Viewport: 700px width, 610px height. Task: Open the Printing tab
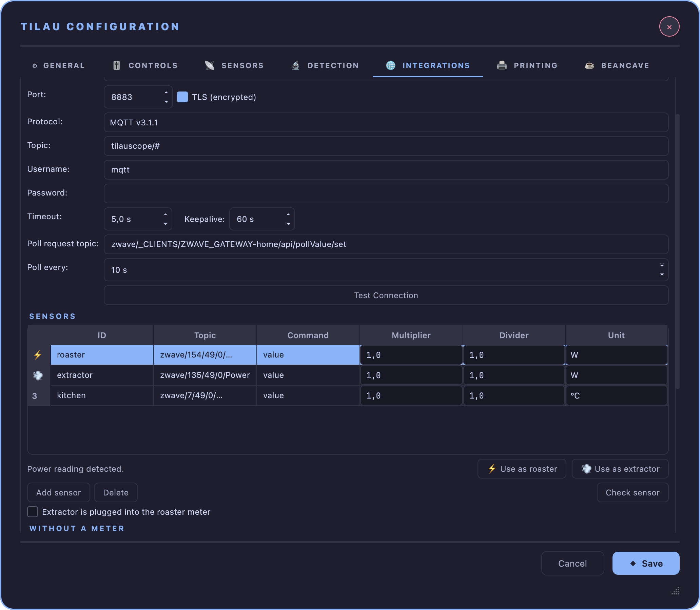pyautogui.click(x=527, y=65)
